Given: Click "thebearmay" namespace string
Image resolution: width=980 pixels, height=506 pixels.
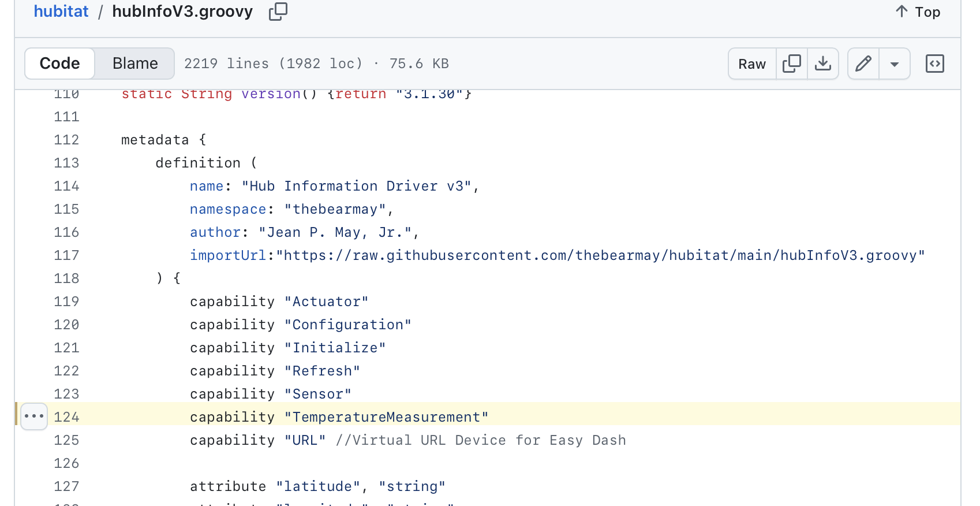Looking at the screenshot, I should 335,209.
